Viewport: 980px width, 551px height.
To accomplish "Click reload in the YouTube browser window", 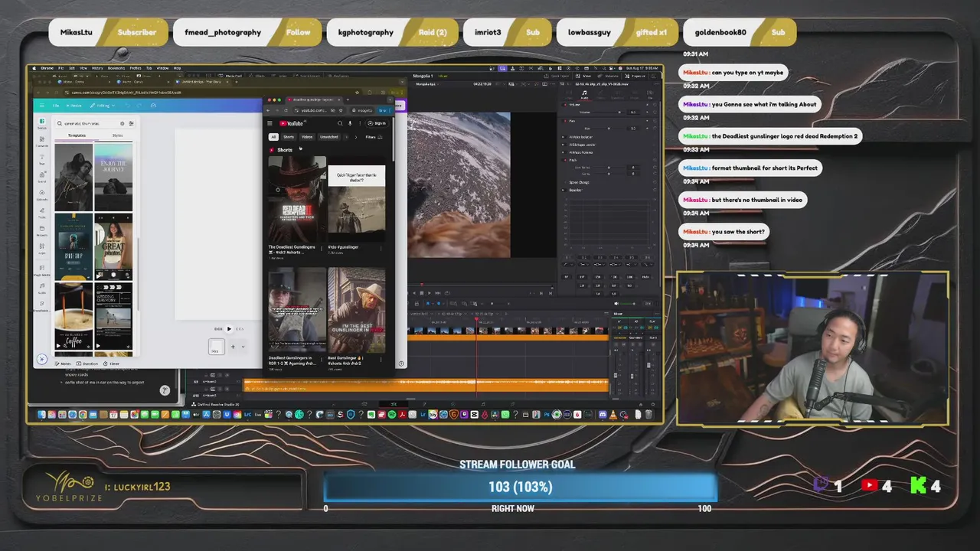I will (286, 110).
